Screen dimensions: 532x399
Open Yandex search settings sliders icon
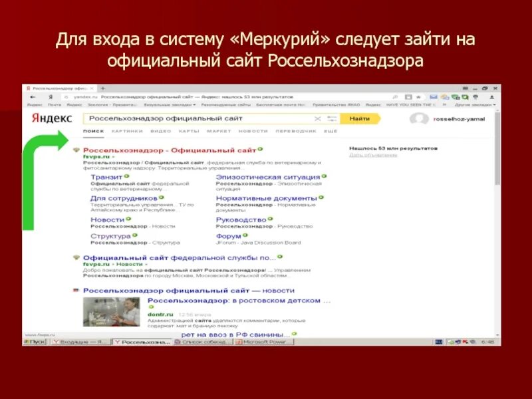pyautogui.click(x=331, y=119)
